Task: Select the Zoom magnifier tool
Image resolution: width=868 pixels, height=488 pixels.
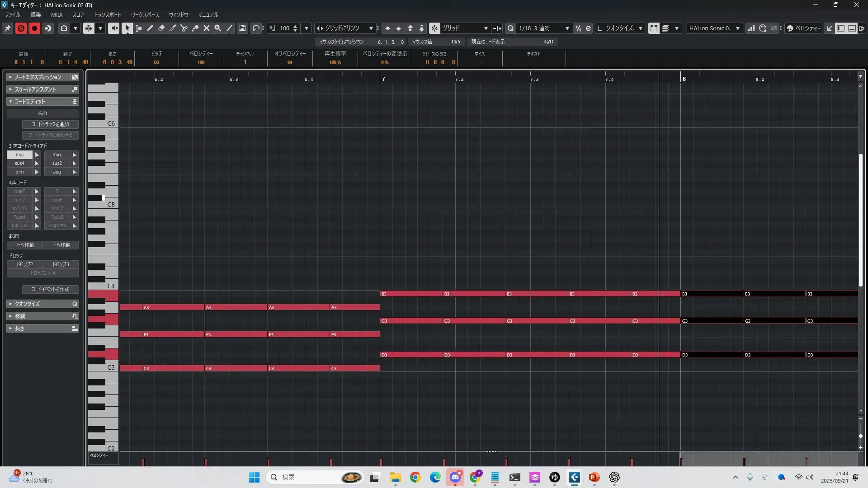Action: 218,28
